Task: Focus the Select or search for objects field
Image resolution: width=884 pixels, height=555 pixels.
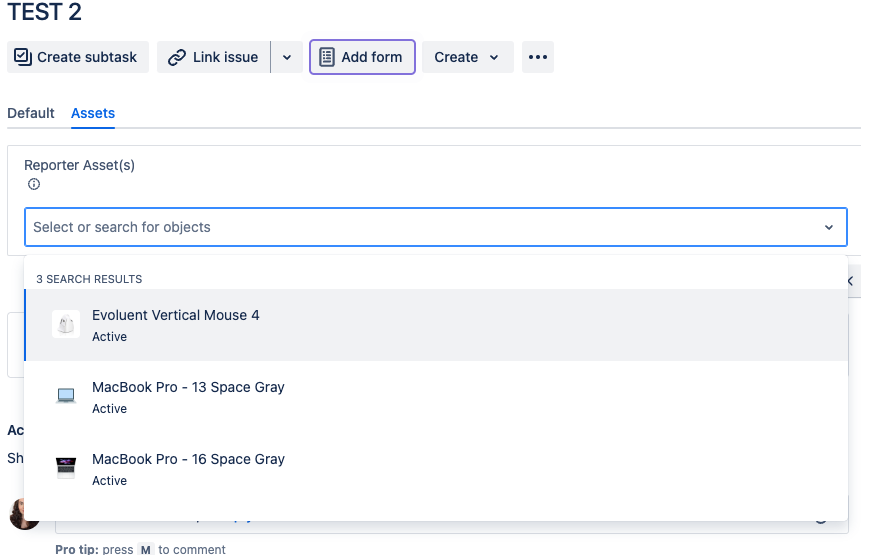Action: [x=436, y=227]
